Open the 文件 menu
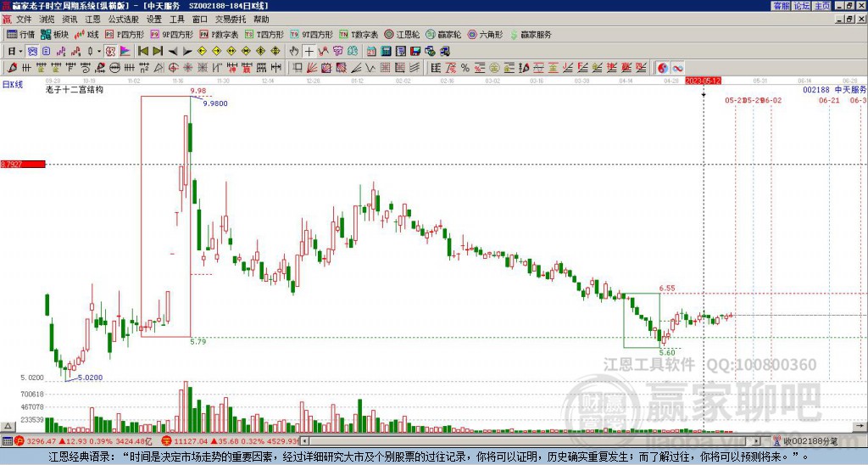868x465 pixels. click(x=24, y=20)
